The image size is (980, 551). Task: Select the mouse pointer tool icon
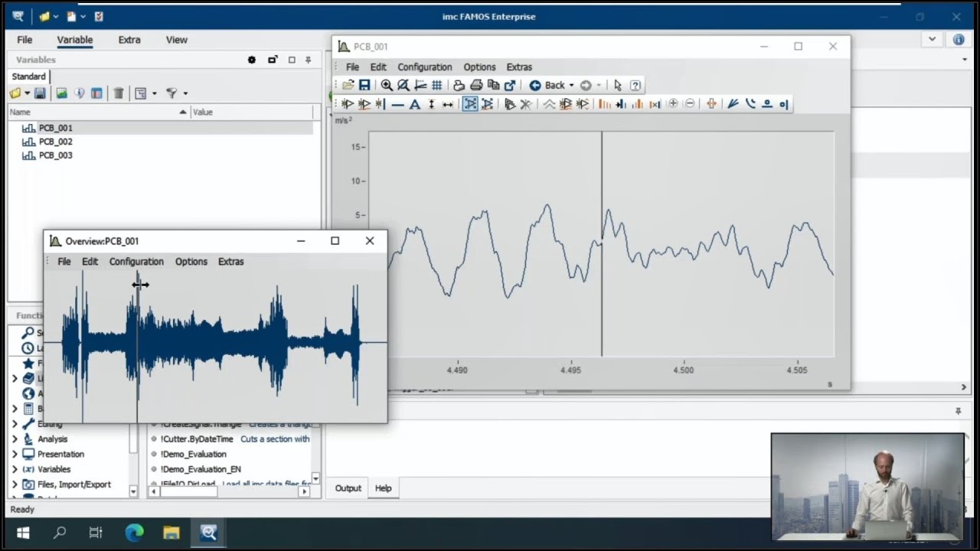tap(618, 85)
